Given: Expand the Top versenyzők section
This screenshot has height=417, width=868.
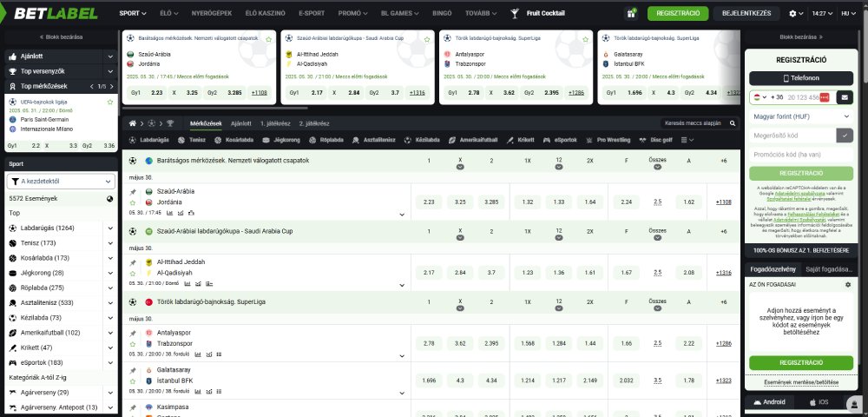Looking at the screenshot, I should point(111,71).
